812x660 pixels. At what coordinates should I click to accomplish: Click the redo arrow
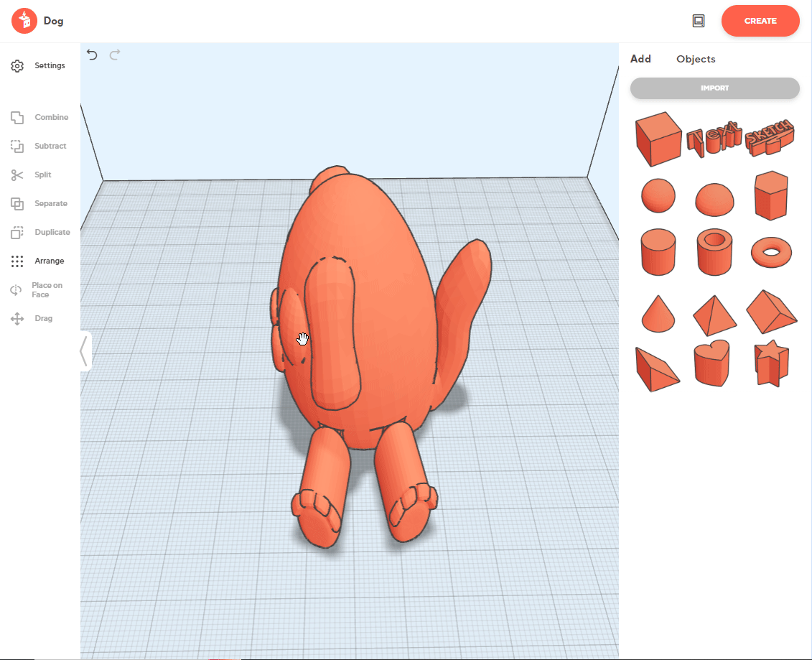click(x=115, y=55)
